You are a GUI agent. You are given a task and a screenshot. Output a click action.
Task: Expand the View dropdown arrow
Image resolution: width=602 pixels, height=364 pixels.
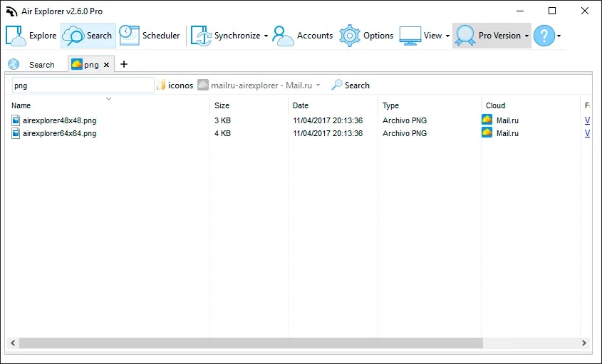coord(447,36)
